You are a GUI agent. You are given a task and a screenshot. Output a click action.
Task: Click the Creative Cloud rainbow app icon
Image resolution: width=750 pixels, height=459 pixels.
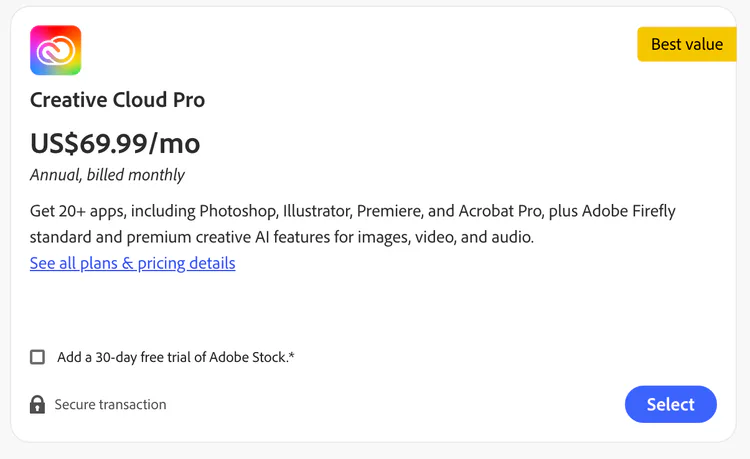pos(56,50)
